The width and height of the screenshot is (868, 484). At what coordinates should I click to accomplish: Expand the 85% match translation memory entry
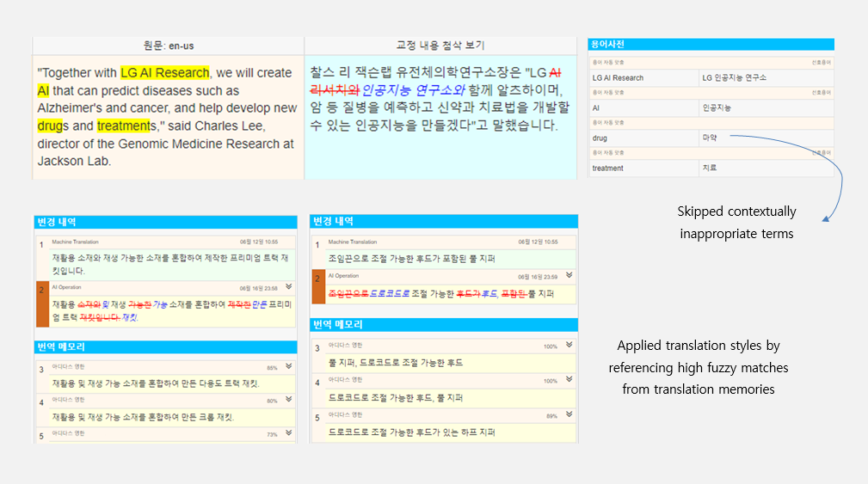click(288, 366)
